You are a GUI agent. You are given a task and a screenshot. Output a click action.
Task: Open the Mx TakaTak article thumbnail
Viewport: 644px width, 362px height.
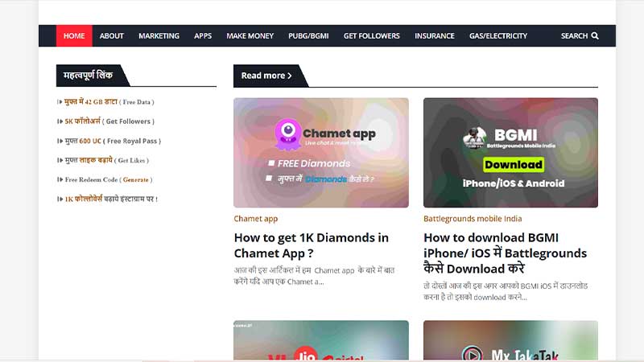(510, 340)
